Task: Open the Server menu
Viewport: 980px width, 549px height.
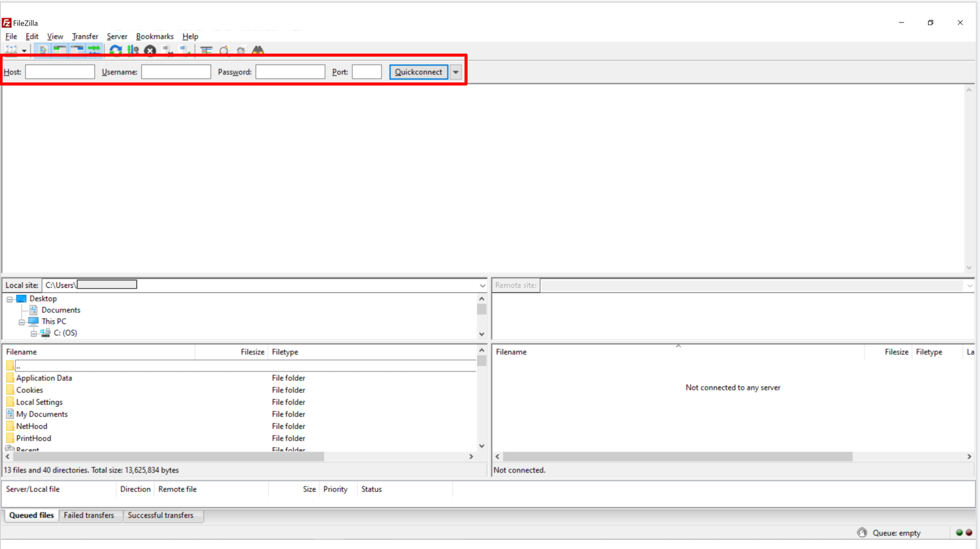Action: [x=117, y=36]
